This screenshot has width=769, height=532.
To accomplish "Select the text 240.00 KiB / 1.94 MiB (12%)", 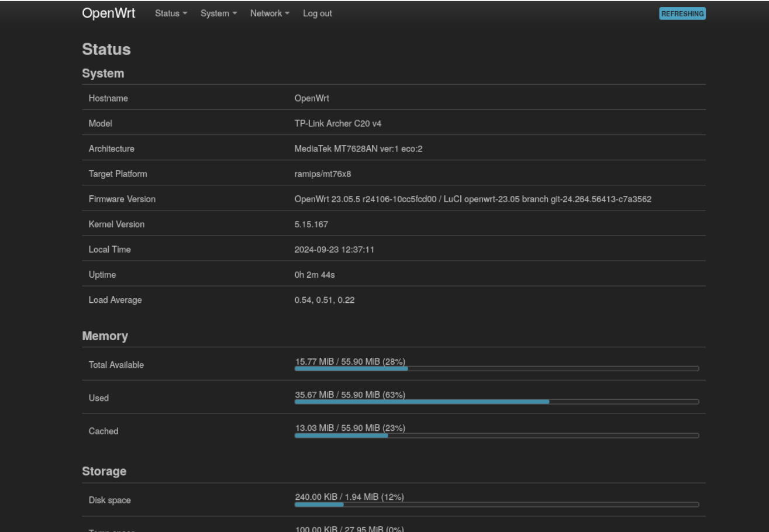I will (x=349, y=498).
